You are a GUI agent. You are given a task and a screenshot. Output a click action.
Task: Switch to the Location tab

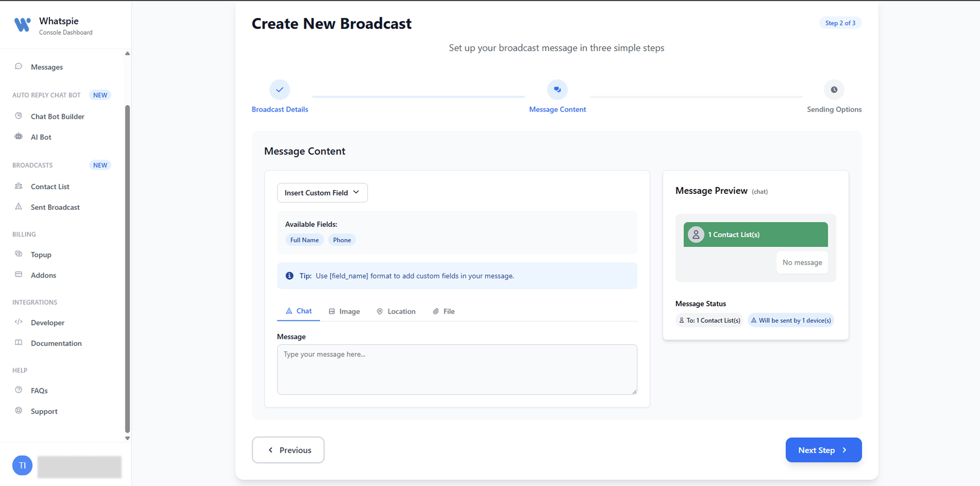tap(396, 311)
